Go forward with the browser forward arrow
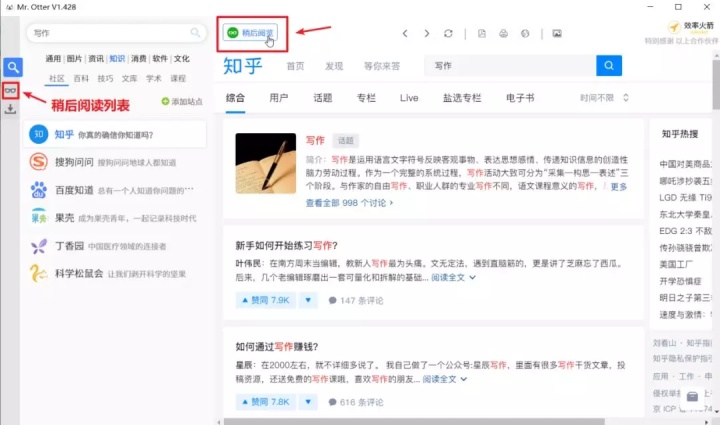The width and height of the screenshot is (720, 425). (x=427, y=34)
